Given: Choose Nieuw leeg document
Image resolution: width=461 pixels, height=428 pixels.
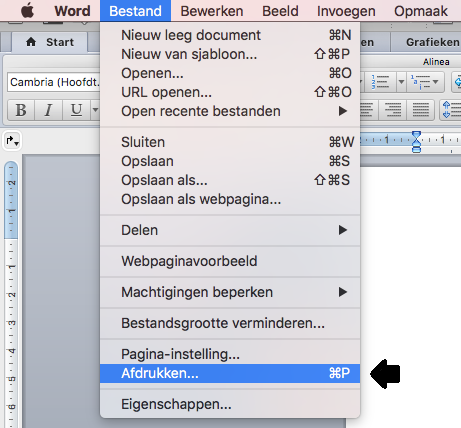Looking at the screenshot, I should (x=230, y=35).
